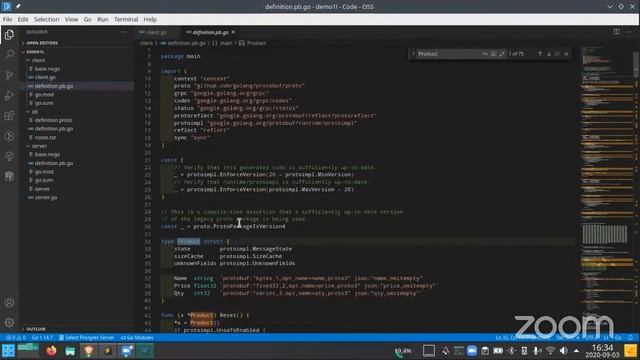Click Select Postgres Server status item
640x360 pixels.
point(87,338)
